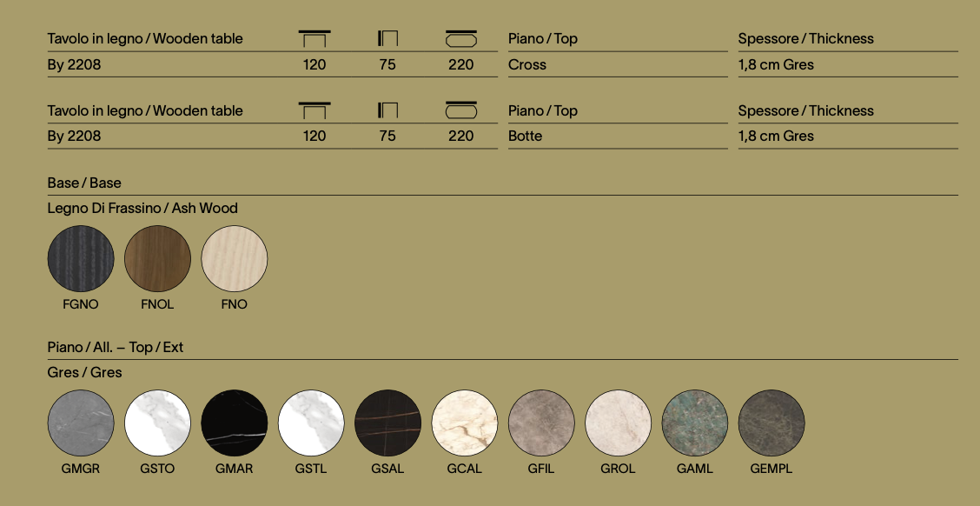Select the GSAL dark brown-veined swatch
Image resolution: width=980 pixels, height=506 pixels.
click(388, 423)
